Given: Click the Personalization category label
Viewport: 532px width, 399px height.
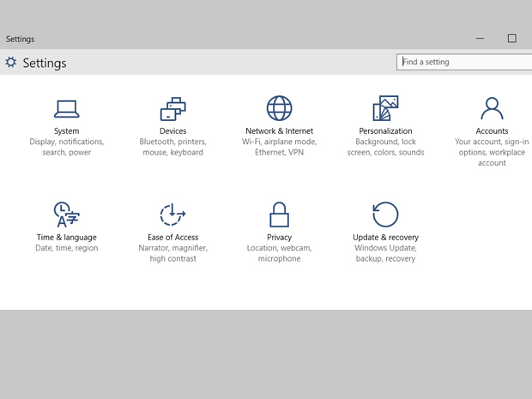Looking at the screenshot, I should pyautogui.click(x=386, y=131).
